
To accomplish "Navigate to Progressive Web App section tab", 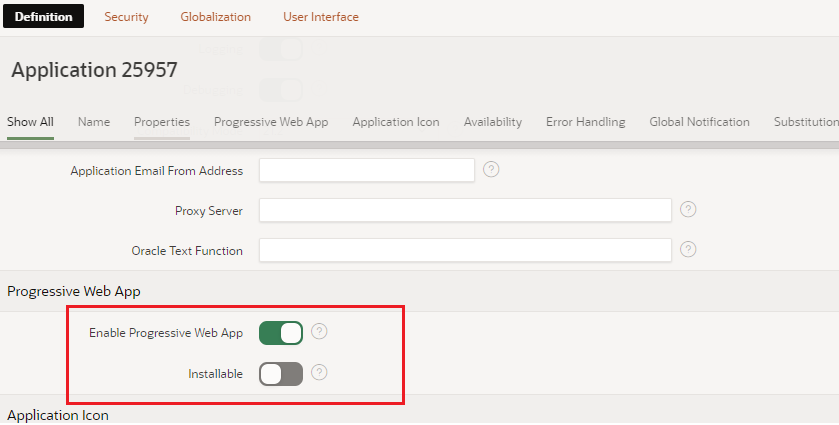I will [271, 122].
